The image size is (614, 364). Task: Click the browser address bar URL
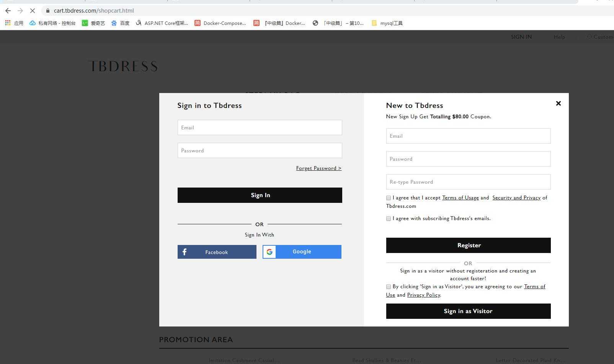coord(94,11)
